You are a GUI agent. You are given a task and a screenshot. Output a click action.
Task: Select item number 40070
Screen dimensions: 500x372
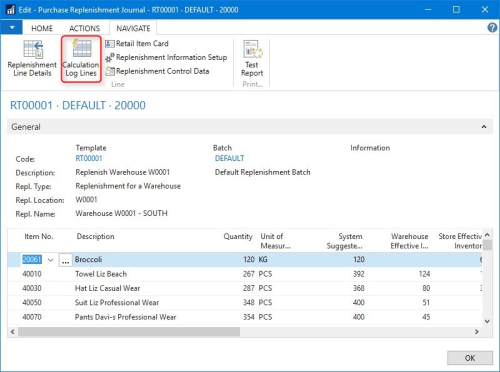[x=32, y=317]
